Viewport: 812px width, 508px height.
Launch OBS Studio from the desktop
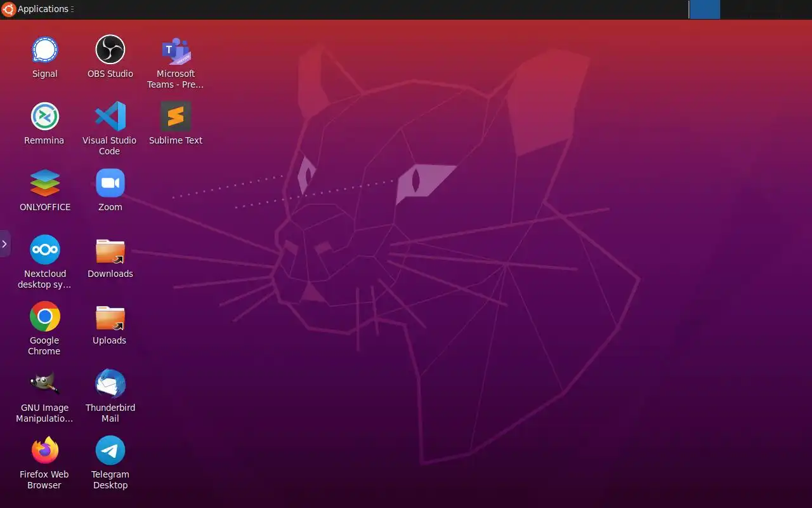pyautogui.click(x=110, y=50)
